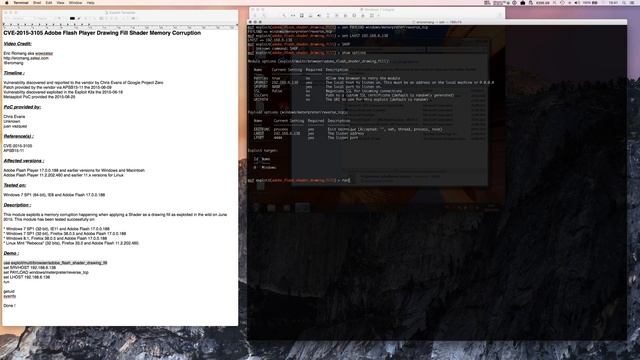Viewport: 640px width, 360px height.
Task: Click the TextEdit ruler bar
Action: click(120, 25)
